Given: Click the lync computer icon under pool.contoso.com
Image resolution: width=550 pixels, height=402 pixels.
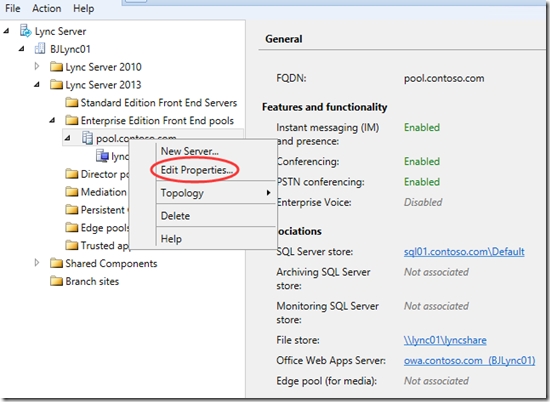Looking at the screenshot, I should [x=102, y=156].
